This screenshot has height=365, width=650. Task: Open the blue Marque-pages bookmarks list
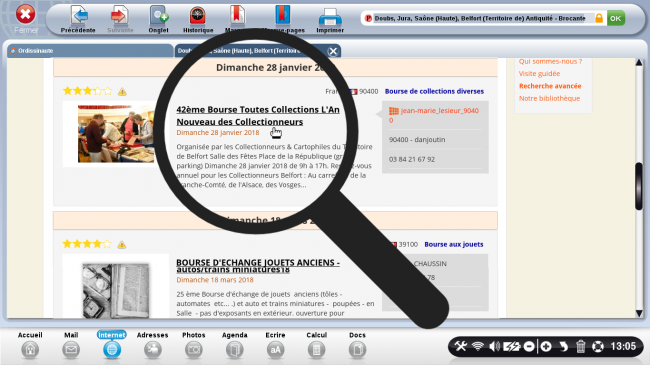[x=283, y=19]
